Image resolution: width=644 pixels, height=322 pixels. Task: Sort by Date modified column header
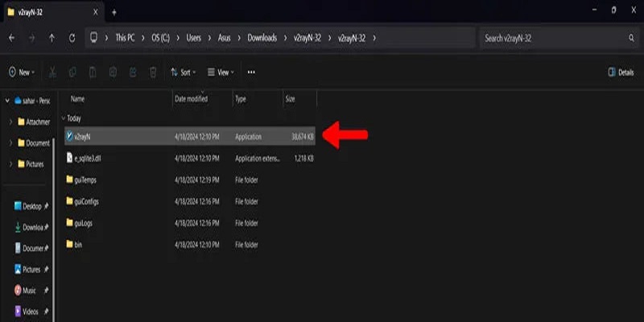192,98
